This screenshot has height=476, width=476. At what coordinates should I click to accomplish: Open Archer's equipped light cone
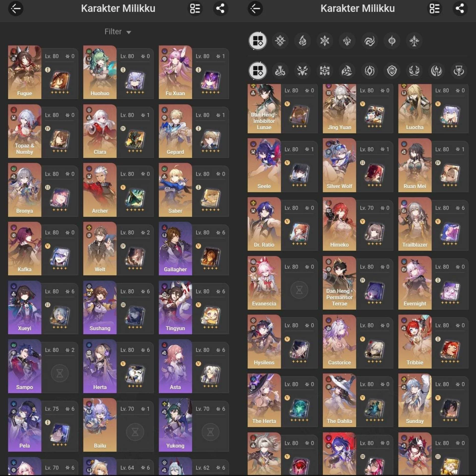point(135,198)
